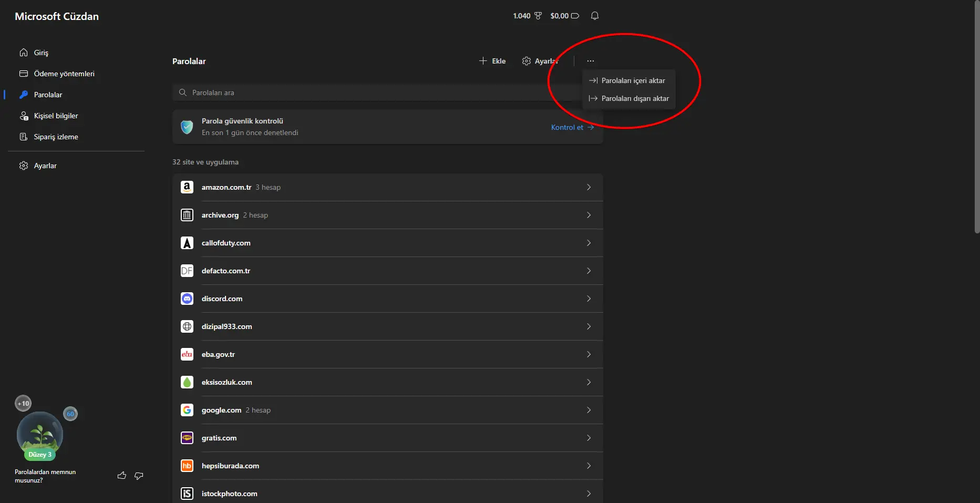Give thumbs down feedback for Parolalar

(139, 476)
